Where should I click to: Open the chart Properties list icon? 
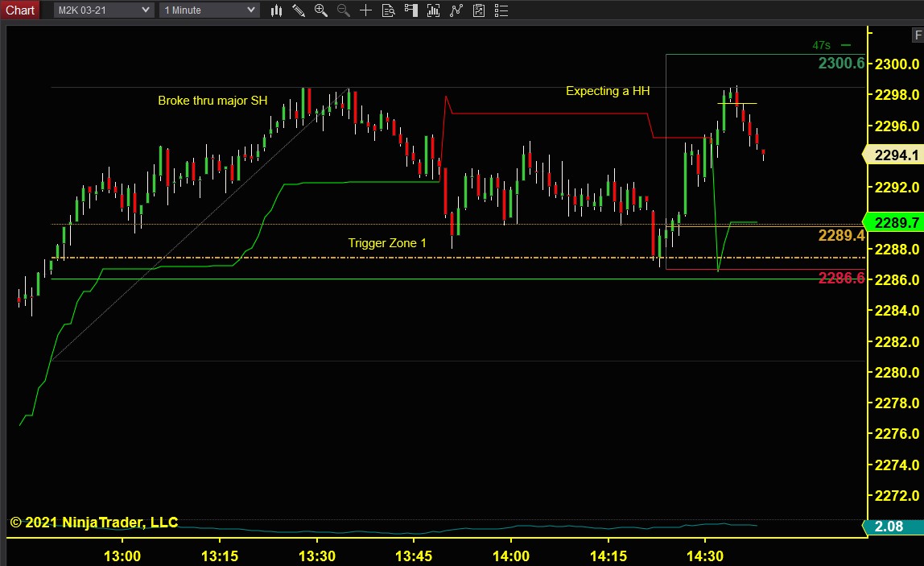pos(501,10)
